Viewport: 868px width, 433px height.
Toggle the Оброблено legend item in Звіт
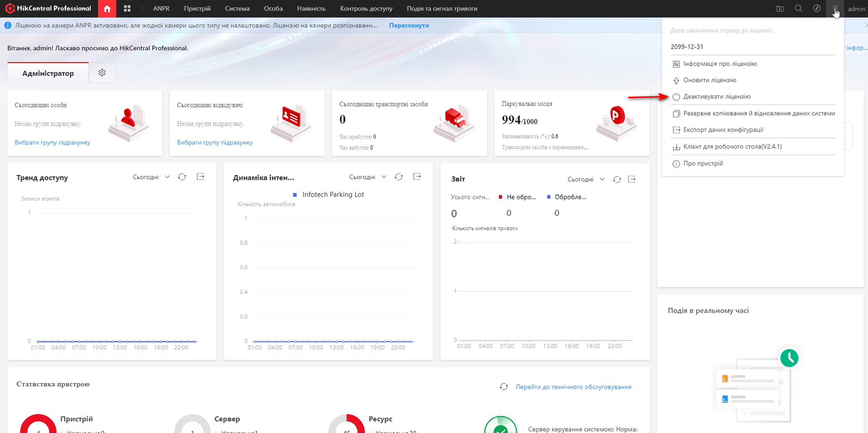coord(566,197)
